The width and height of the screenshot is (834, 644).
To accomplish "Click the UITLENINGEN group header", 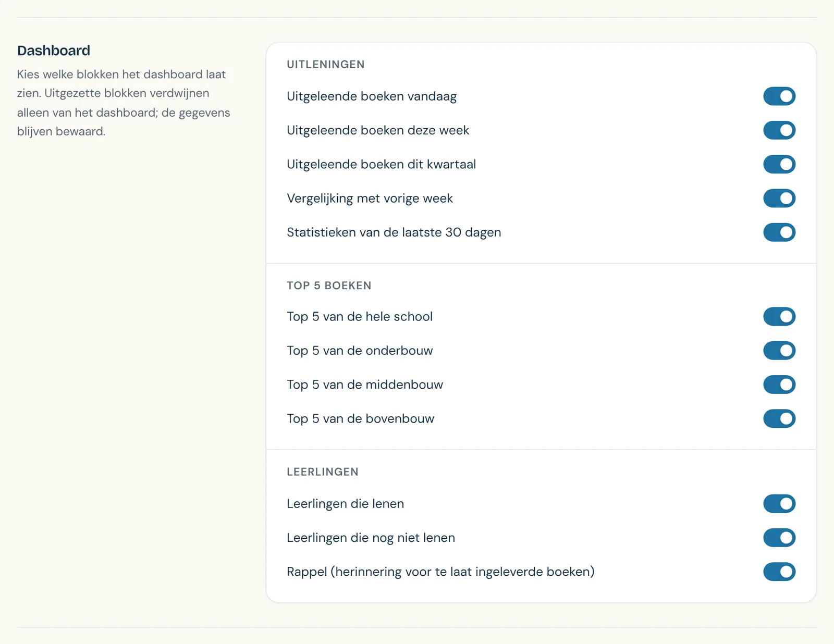I will (326, 64).
